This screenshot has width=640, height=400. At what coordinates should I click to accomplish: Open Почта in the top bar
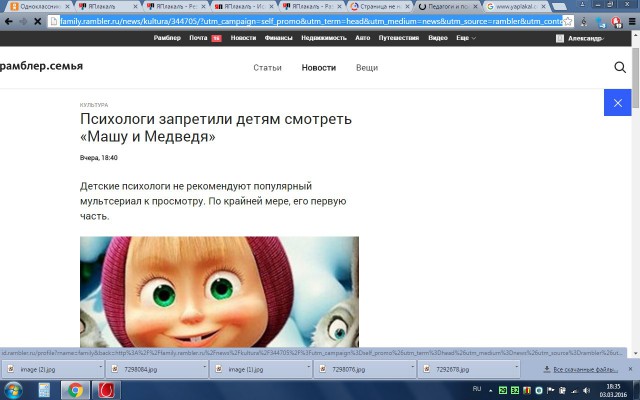pos(198,38)
